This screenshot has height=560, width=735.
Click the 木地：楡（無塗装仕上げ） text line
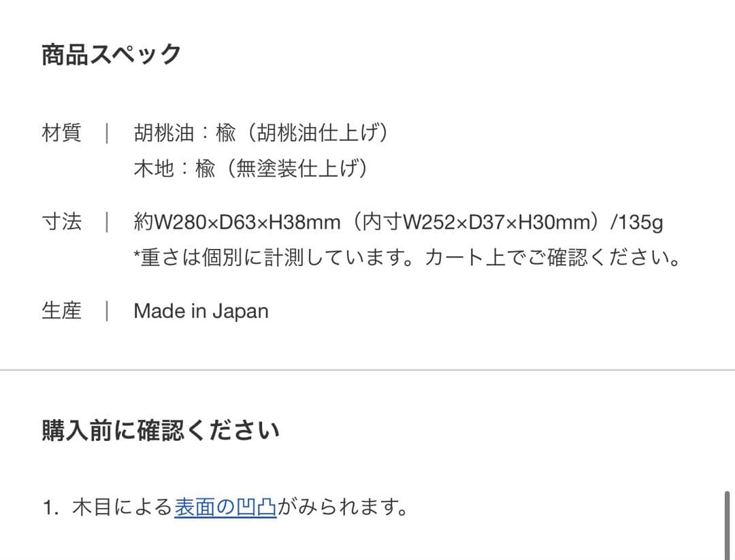[x=251, y=168]
